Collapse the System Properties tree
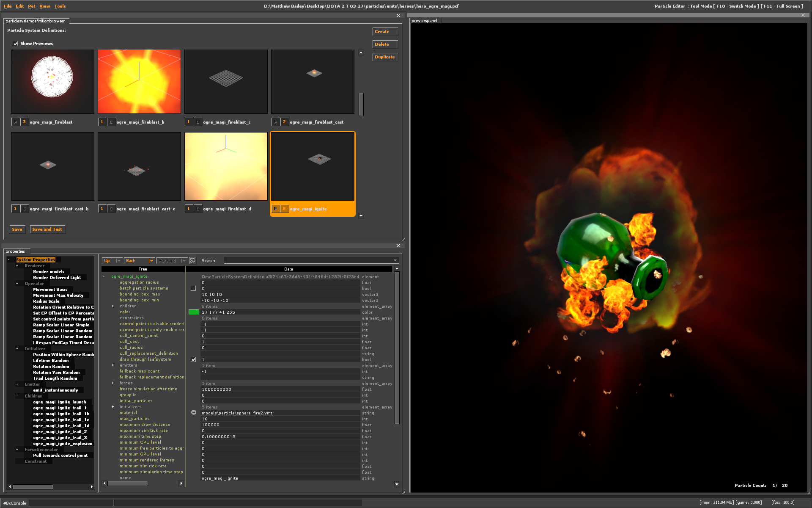The width and height of the screenshot is (812, 508). [9, 260]
